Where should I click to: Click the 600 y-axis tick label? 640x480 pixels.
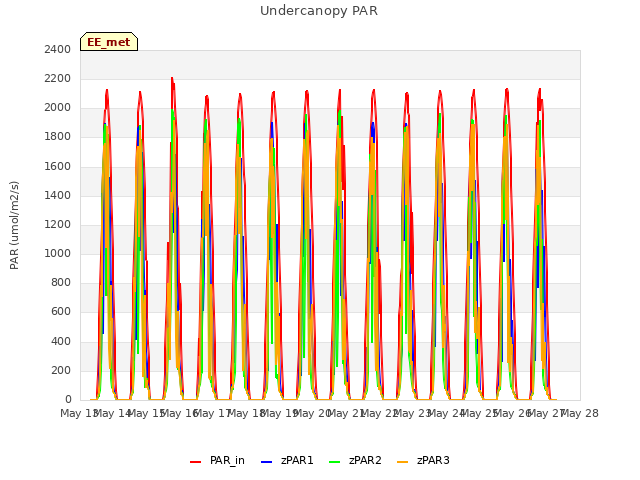tap(61, 312)
